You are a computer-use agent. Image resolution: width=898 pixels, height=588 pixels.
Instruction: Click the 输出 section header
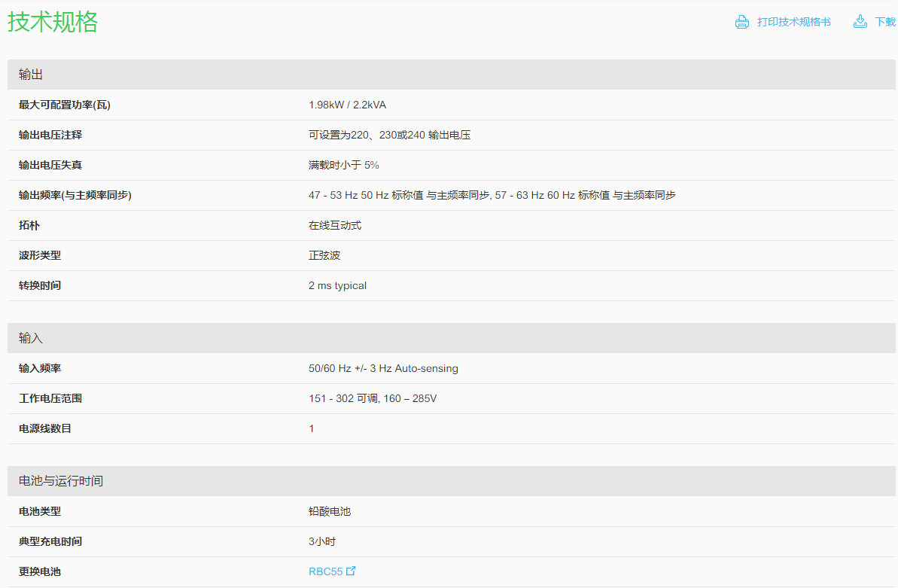[x=31, y=75]
